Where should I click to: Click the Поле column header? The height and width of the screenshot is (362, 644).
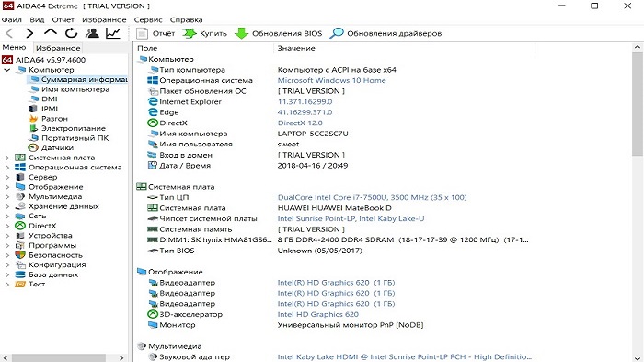pos(204,48)
